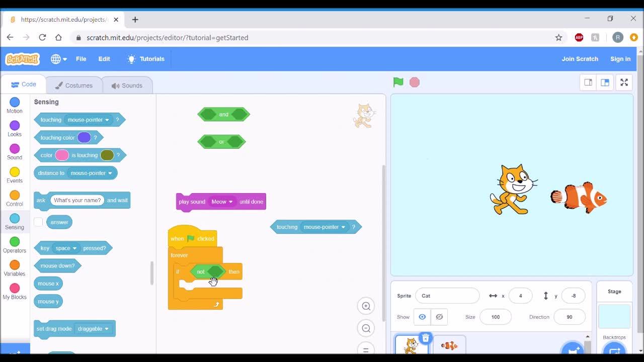Click the address bar URL
The height and width of the screenshot is (362, 644).
pos(167,38)
